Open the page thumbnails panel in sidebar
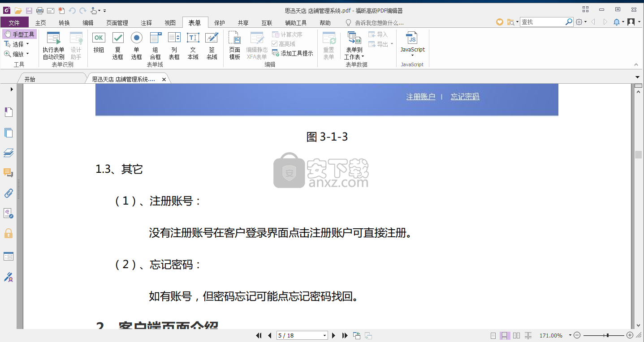Image resolution: width=644 pixels, height=342 pixels. pos(9,133)
